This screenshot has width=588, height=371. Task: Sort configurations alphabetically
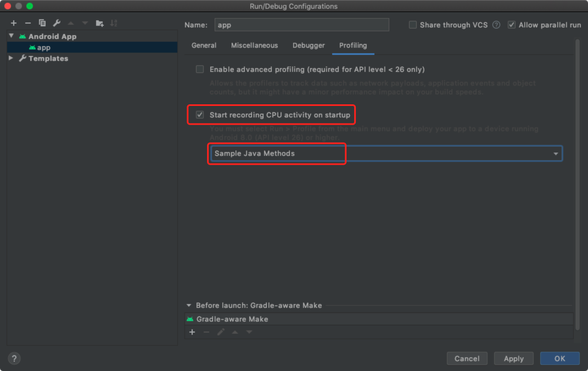114,23
